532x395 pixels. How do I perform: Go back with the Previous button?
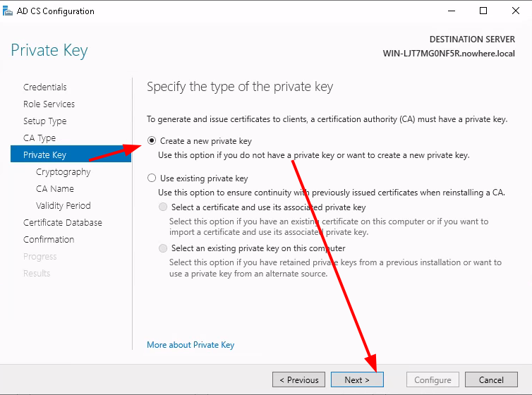[298, 379]
